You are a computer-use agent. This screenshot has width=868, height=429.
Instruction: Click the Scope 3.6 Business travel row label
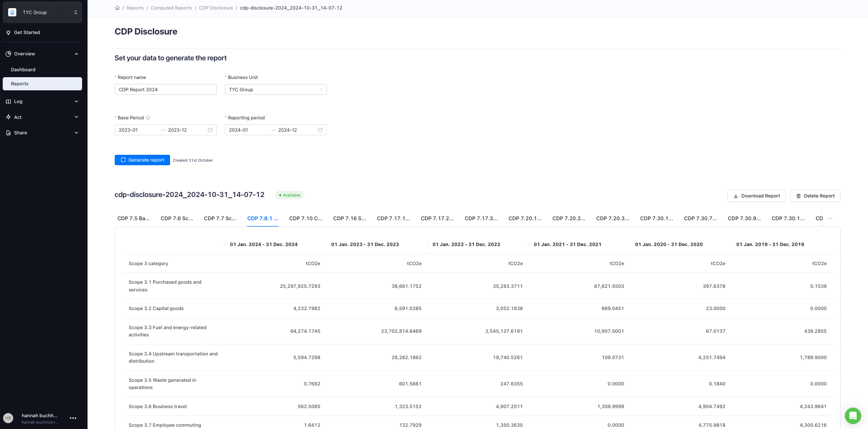pyautogui.click(x=158, y=406)
